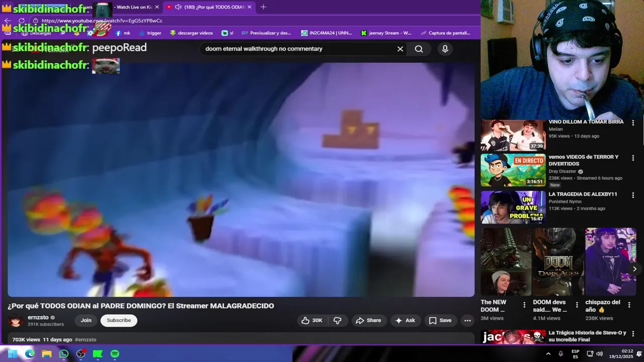This screenshot has width=644, height=362.
Task: Open the descargar videos bookmark
Action: (x=191, y=33)
